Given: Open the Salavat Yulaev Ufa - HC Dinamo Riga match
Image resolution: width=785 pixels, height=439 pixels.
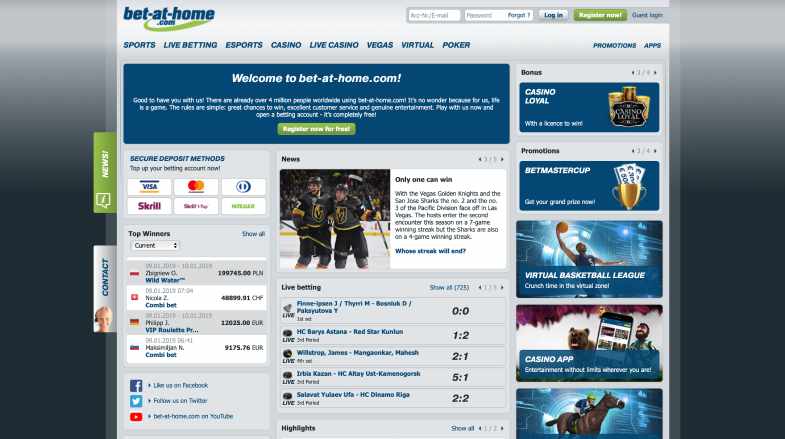Looking at the screenshot, I should pyautogui.click(x=353, y=395).
